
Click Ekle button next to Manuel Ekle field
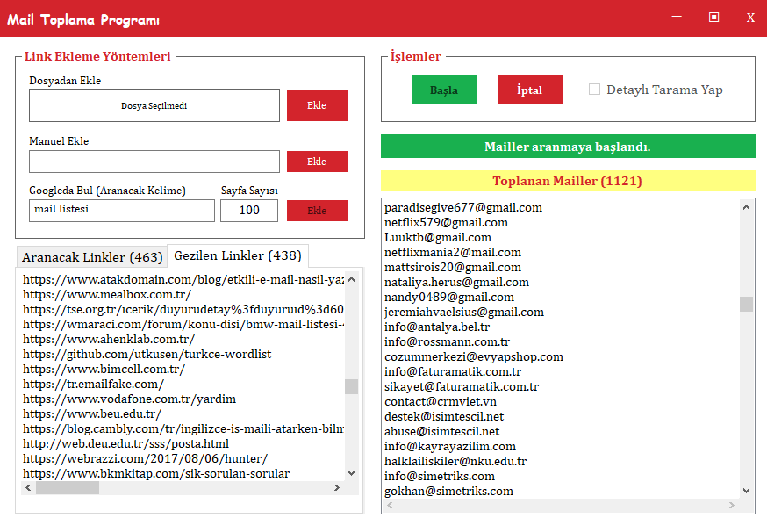click(317, 162)
